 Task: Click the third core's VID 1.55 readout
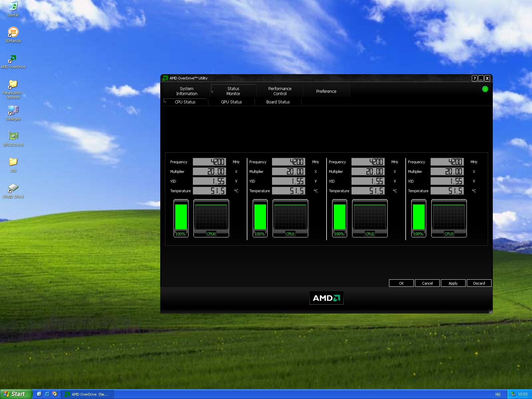tap(368, 181)
